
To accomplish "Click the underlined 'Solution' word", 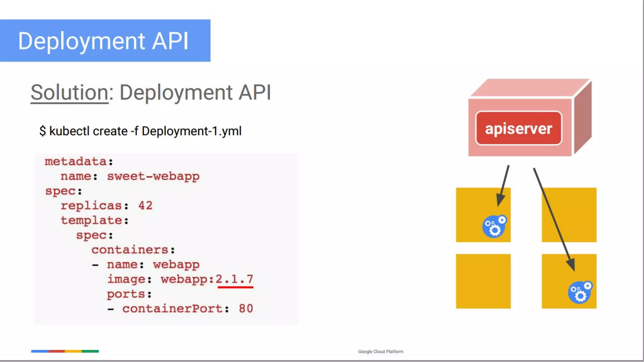I will click(x=69, y=92).
